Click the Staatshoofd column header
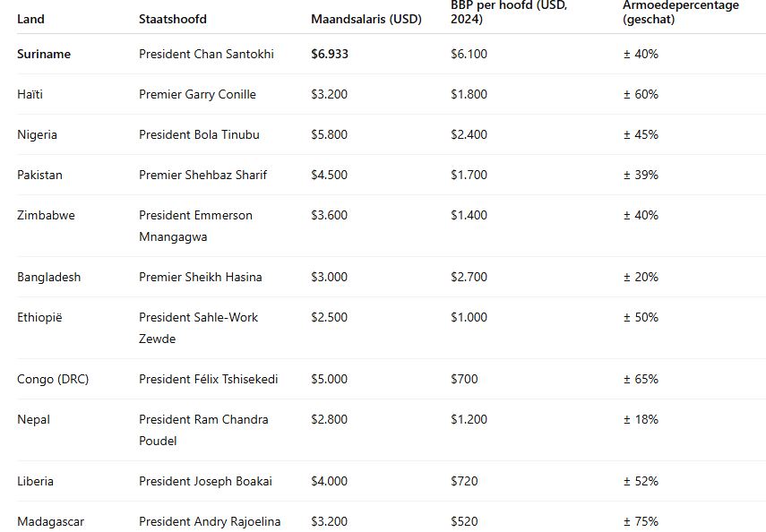The image size is (766, 532). [x=171, y=19]
